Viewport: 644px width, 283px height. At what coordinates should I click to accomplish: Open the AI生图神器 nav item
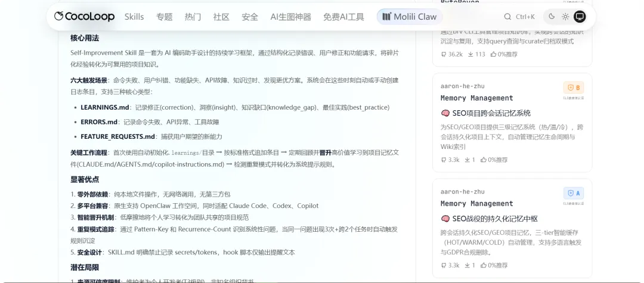click(x=291, y=17)
